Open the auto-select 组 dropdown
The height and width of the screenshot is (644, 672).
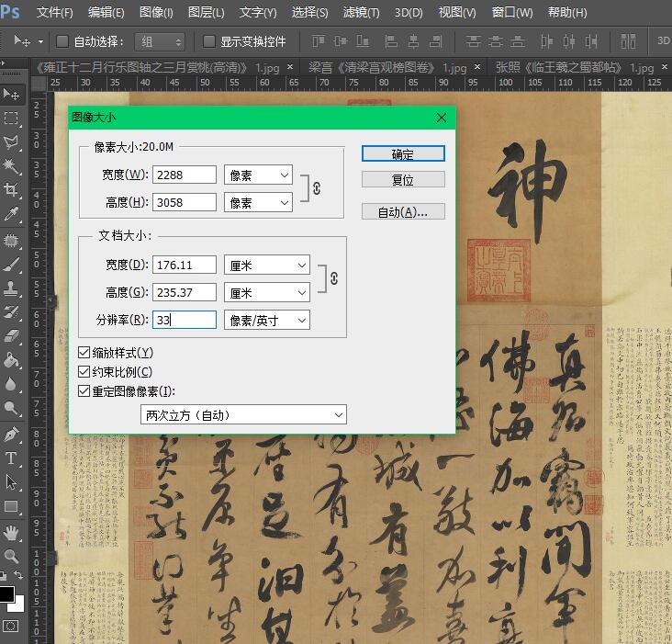point(160,42)
